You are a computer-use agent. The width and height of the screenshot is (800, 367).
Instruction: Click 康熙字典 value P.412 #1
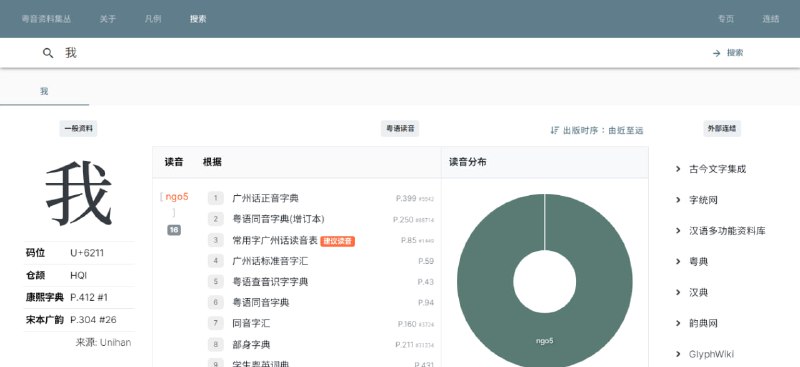click(x=89, y=297)
